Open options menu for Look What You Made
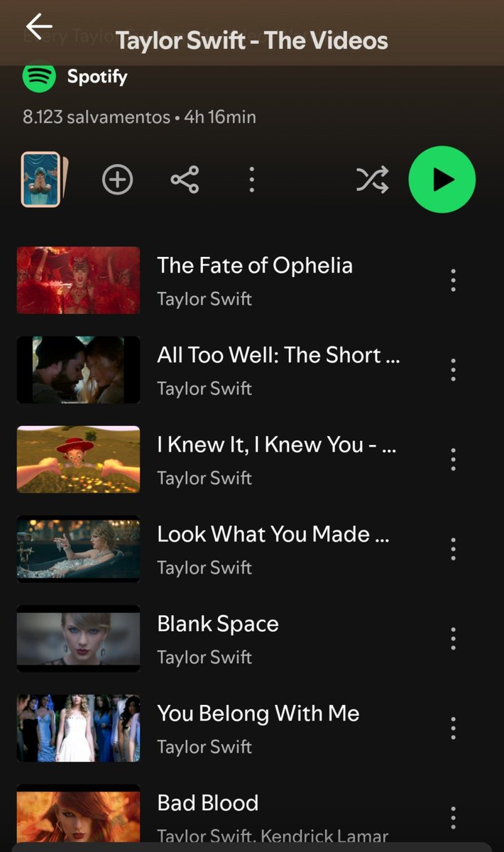This screenshot has height=852, width=504. coord(453,549)
